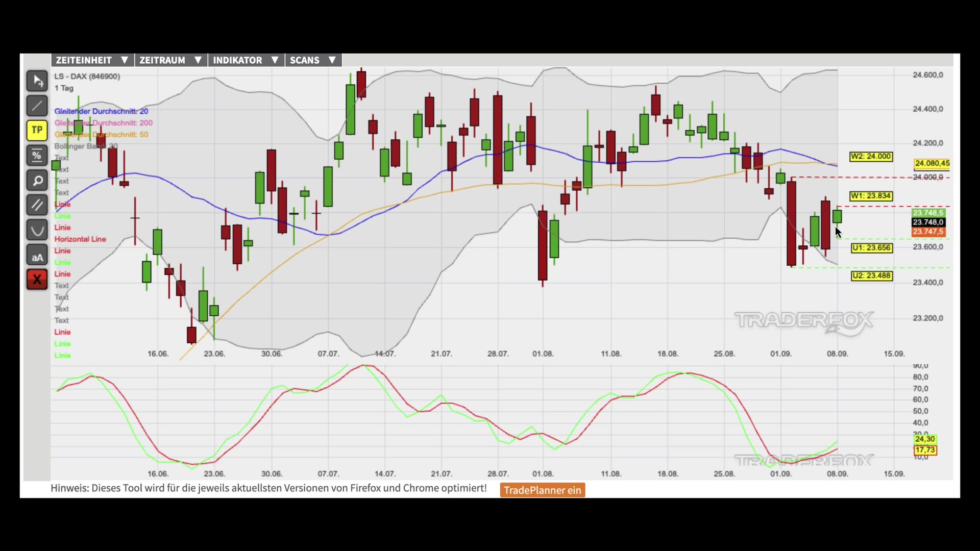Click the 17,73 stochastic value tag
Viewport: 980px width, 551px height.
pos(925,450)
